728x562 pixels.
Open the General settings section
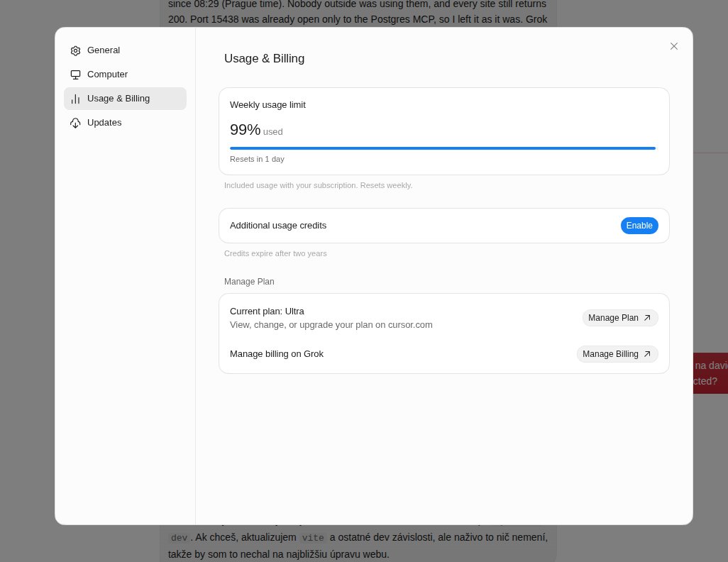pyautogui.click(x=125, y=50)
